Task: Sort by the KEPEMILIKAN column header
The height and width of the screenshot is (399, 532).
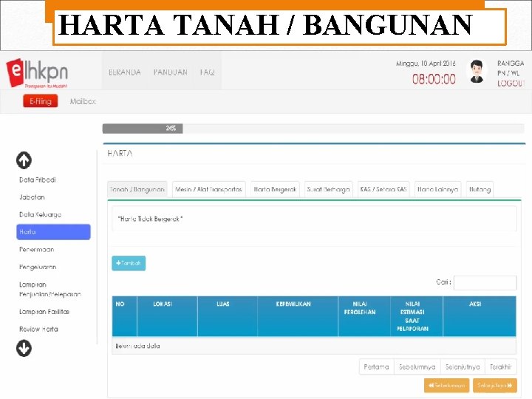Action: point(298,316)
